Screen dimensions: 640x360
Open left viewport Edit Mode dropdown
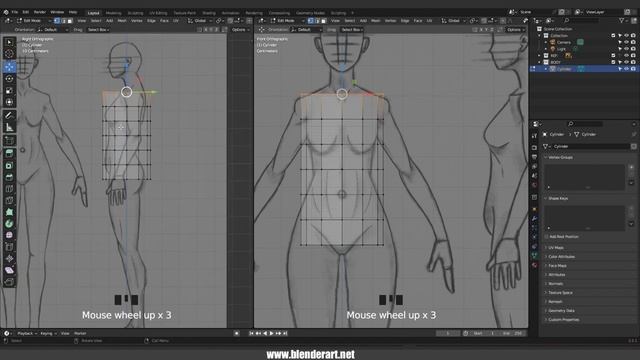pyautogui.click(x=34, y=21)
